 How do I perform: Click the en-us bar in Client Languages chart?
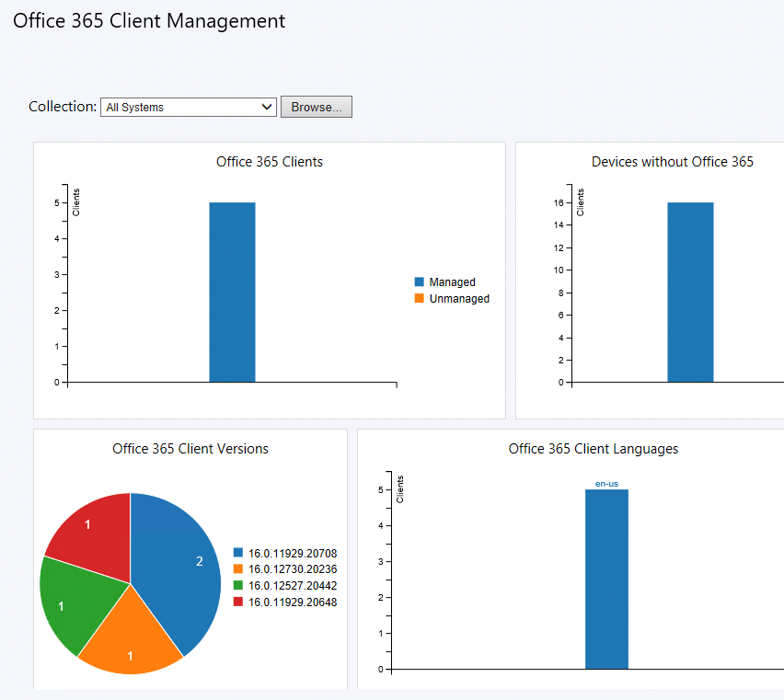tap(606, 580)
